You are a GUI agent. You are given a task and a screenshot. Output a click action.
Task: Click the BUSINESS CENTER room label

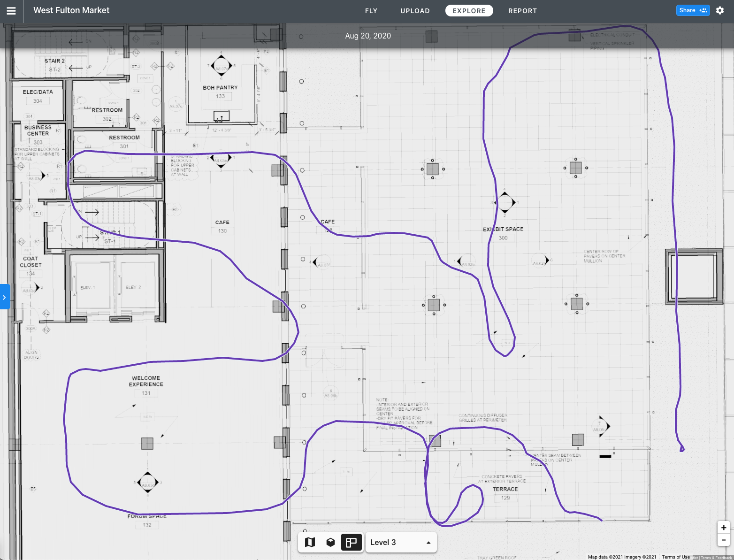(38, 130)
